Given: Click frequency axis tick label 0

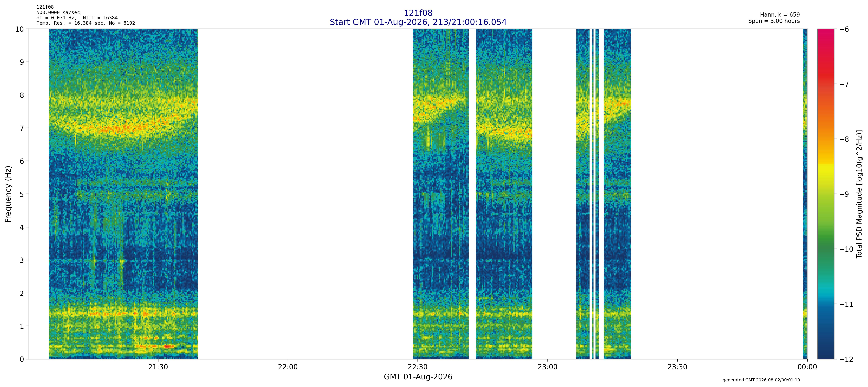Looking at the screenshot, I should 22,360.
